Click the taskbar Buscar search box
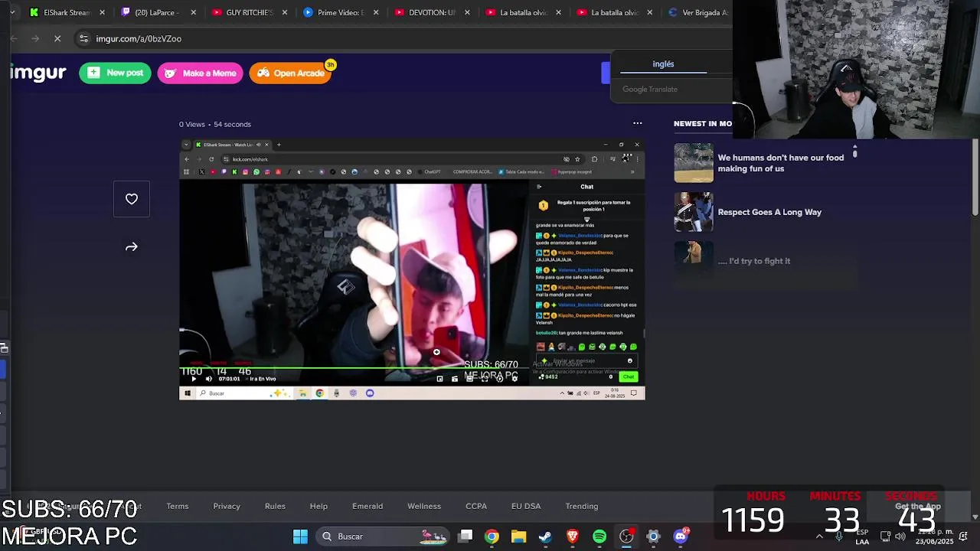The height and width of the screenshot is (551, 980). pyautogui.click(x=384, y=536)
